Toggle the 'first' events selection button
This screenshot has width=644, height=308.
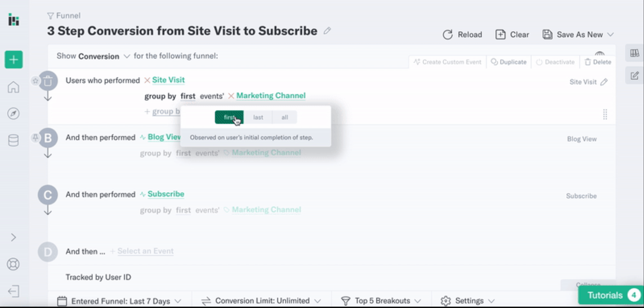(x=229, y=117)
